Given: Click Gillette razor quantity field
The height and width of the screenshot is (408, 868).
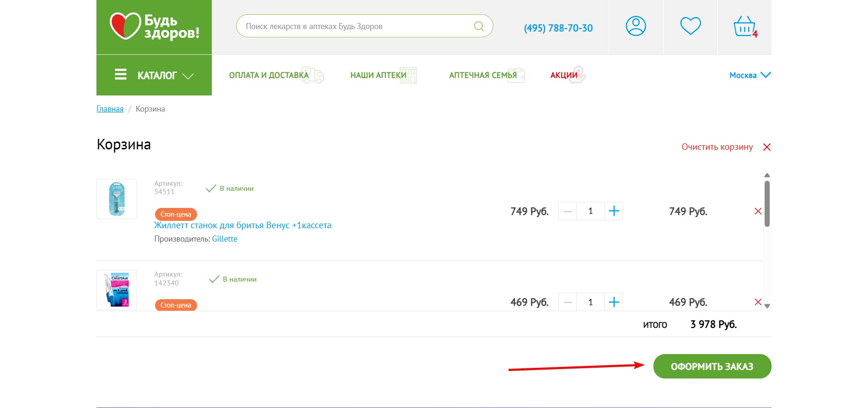Looking at the screenshot, I should coord(591,211).
